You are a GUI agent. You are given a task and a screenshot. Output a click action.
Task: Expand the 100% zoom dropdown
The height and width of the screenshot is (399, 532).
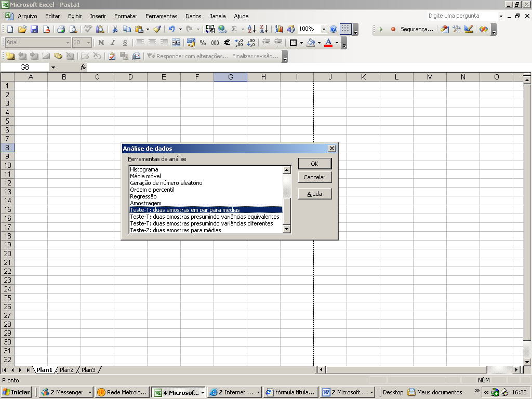[324, 29]
